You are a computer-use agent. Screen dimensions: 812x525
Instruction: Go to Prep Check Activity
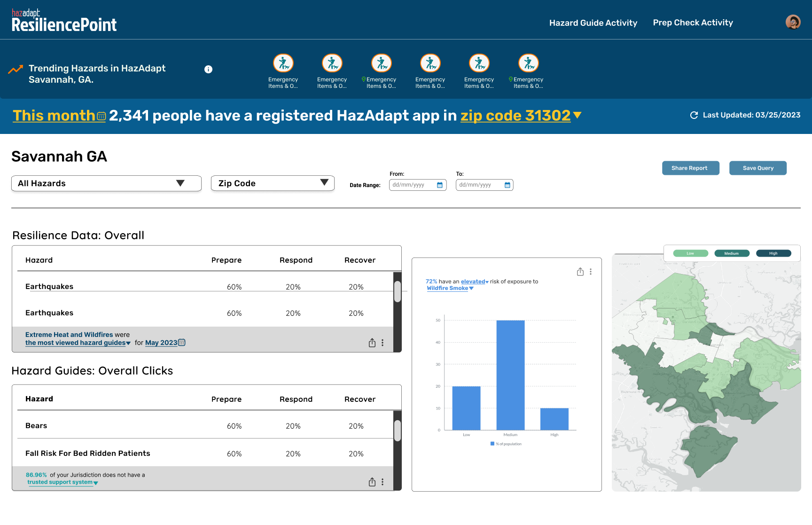[x=693, y=23]
